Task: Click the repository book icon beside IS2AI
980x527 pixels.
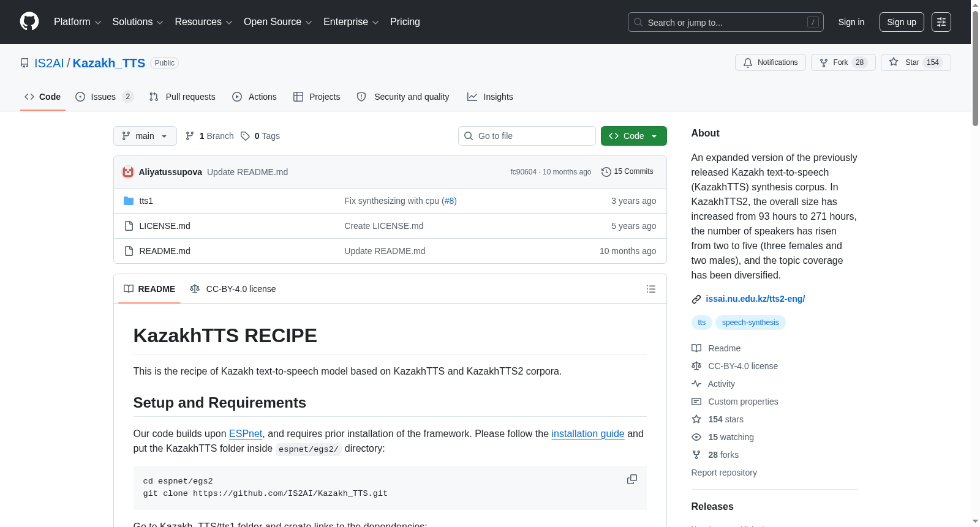Action: [x=24, y=63]
